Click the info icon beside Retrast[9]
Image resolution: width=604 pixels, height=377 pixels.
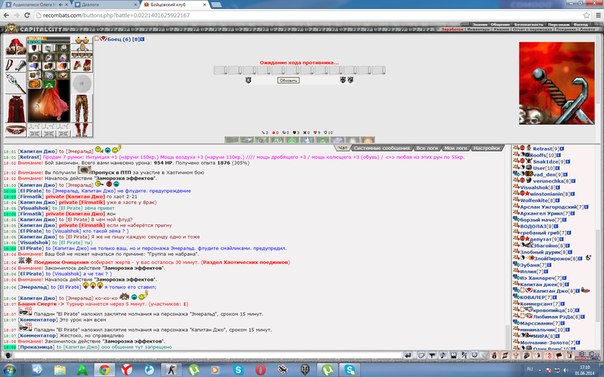click(x=562, y=148)
